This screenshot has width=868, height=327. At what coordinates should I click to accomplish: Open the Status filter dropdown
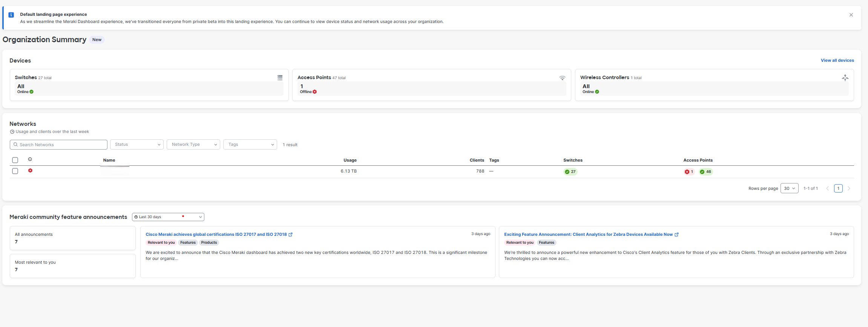[137, 145]
